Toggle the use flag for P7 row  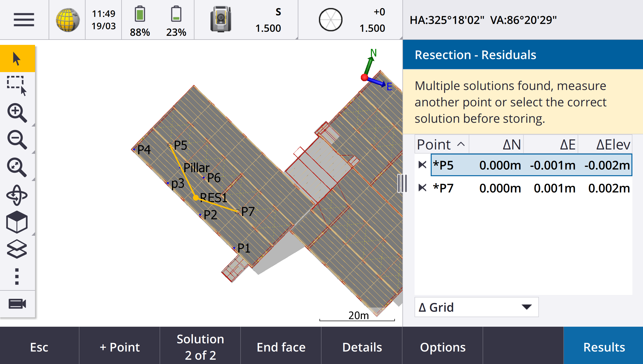[422, 188]
